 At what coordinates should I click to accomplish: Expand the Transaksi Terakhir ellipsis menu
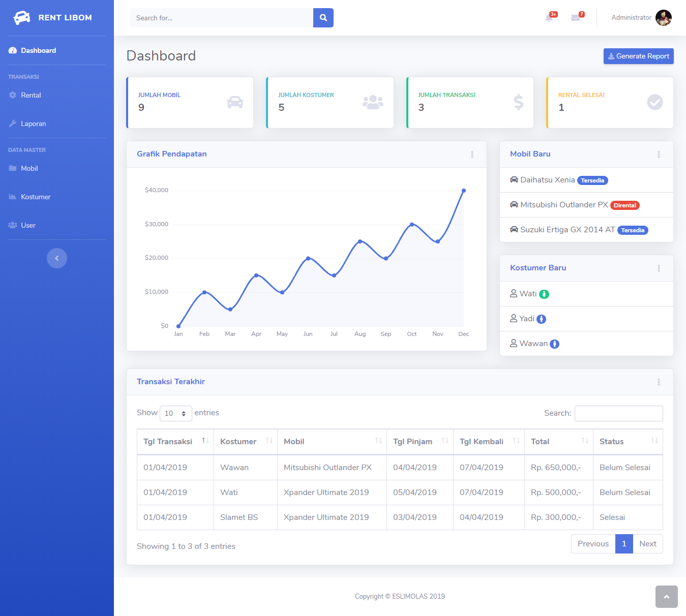point(659,382)
